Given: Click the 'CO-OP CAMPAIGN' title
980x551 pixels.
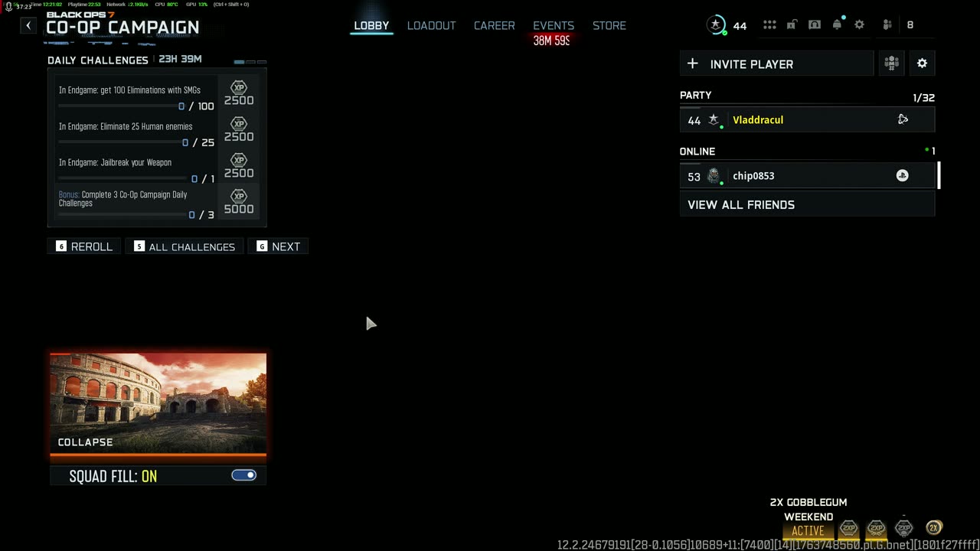Looking at the screenshot, I should 122,28.
